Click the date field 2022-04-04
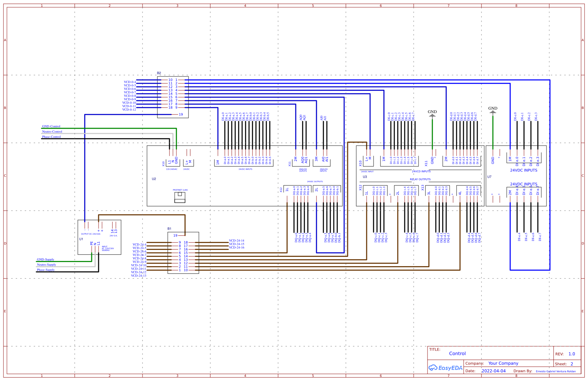This screenshot has width=588, height=381. [494, 371]
